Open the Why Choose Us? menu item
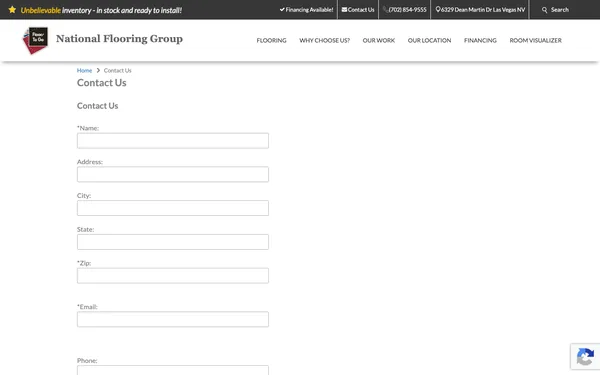Viewport: 600px width, 375px height. (x=324, y=40)
